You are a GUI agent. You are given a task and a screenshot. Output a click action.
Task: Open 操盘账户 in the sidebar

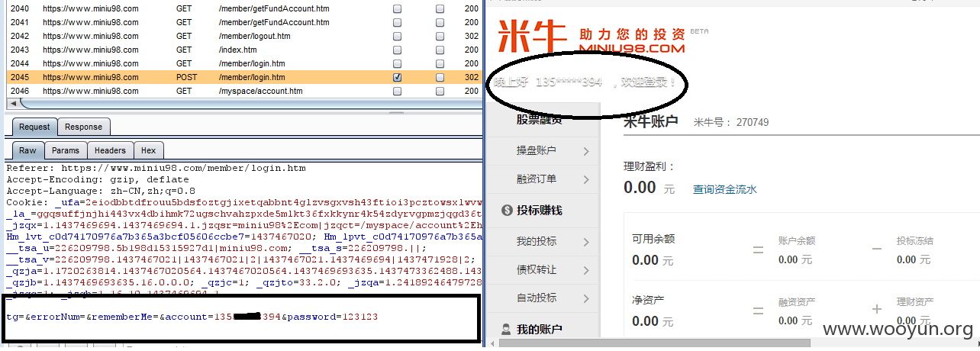(537, 151)
